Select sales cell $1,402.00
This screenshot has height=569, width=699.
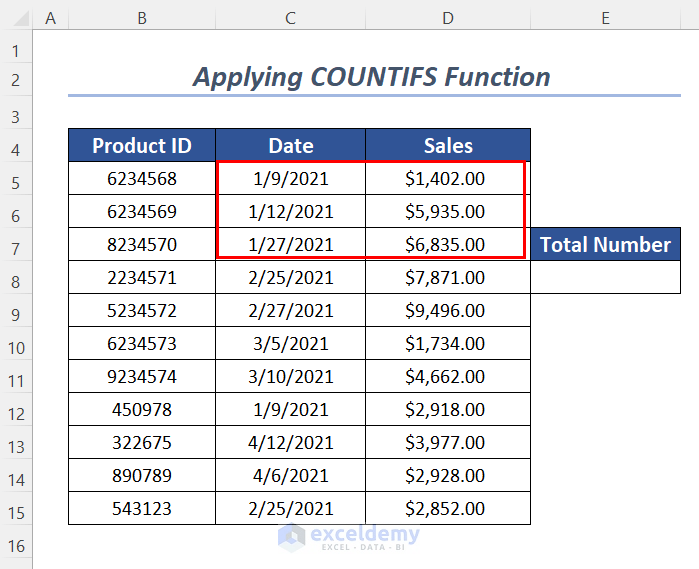pyautogui.click(x=448, y=178)
